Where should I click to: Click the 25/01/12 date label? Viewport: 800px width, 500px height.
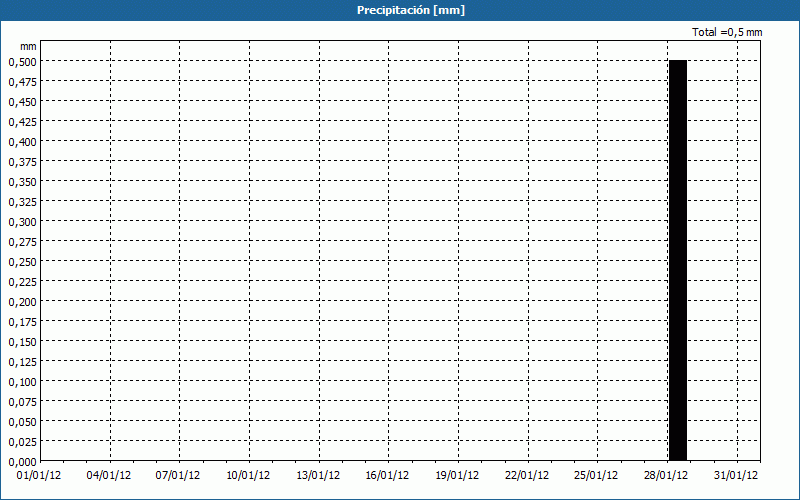tap(596, 476)
